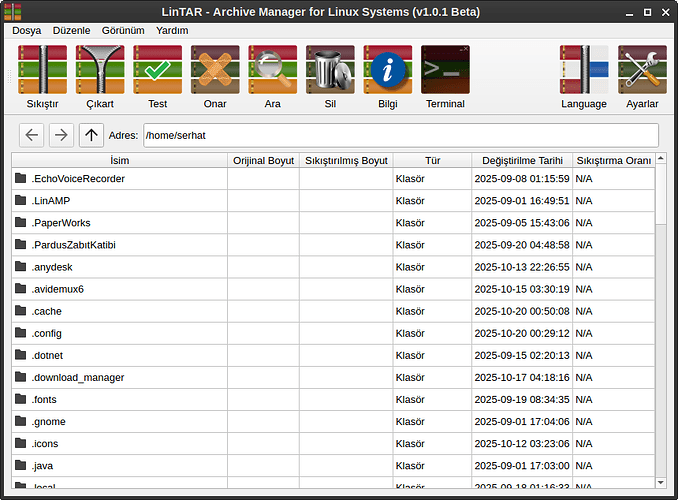Open the Dosya menu
The image size is (678, 500).
coord(27,31)
